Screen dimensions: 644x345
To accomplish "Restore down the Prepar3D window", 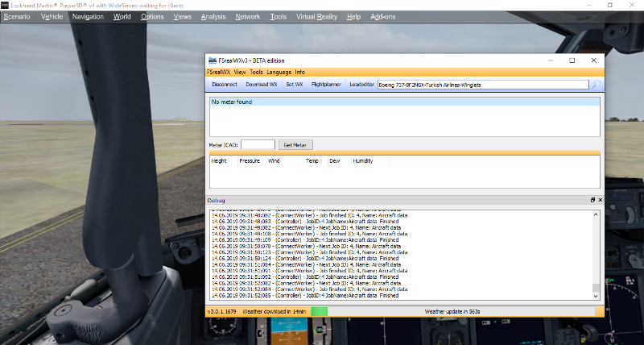I will [610, 5].
